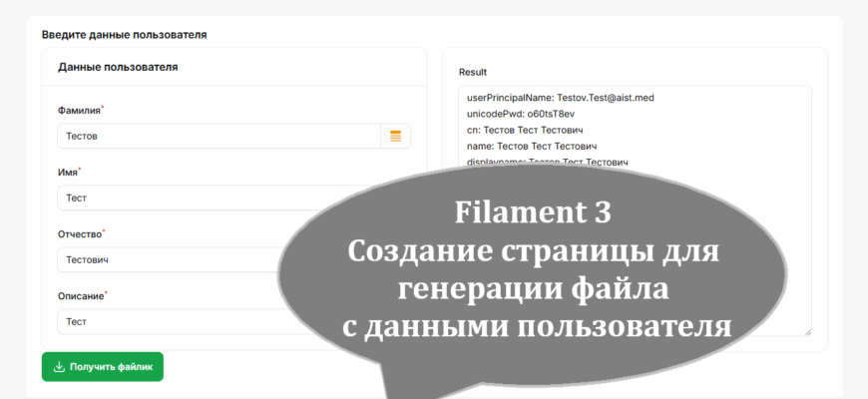Click the Получить файлик green button
This screenshot has width=868, height=399.
click(x=103, y=367)
